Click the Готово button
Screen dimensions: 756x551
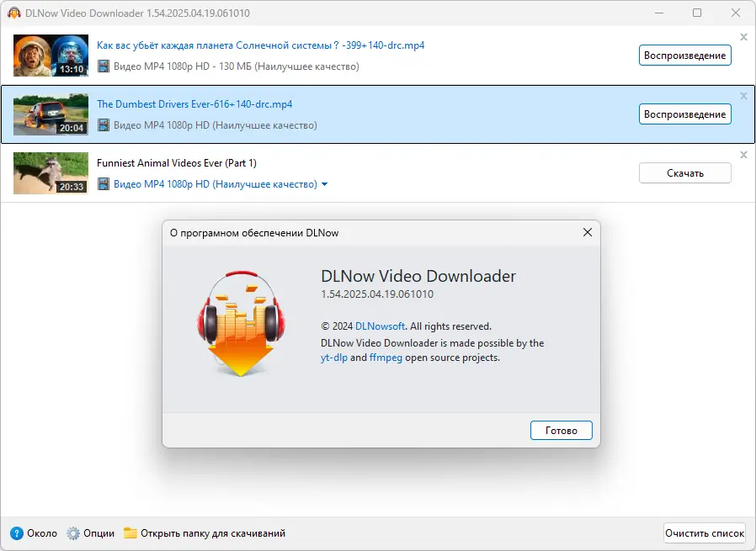(562, 430)
